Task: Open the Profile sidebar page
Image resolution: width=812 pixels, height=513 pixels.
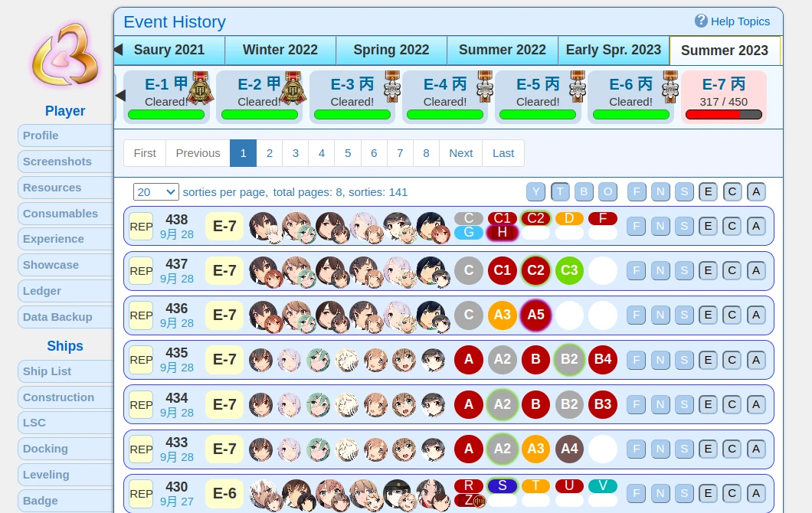Action: click(x=65, y=136)
